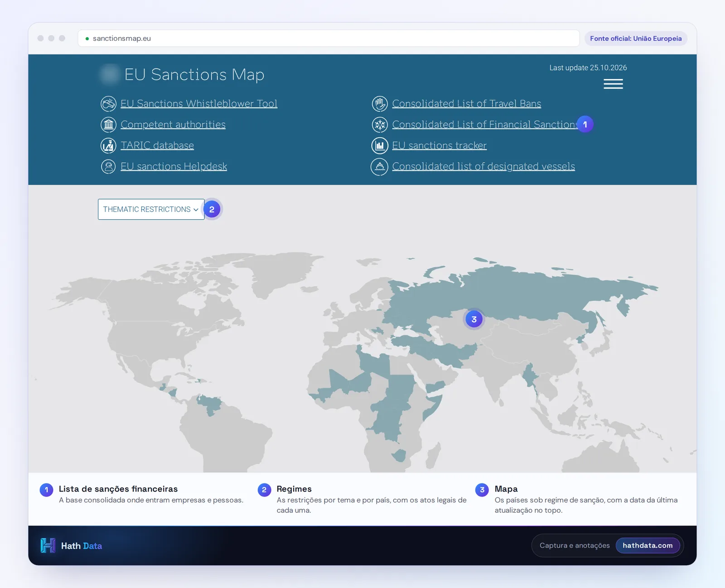The width and height of the screenshot is (725, 588).
Task: Open the TARIC database link
Action: [157, 145]
